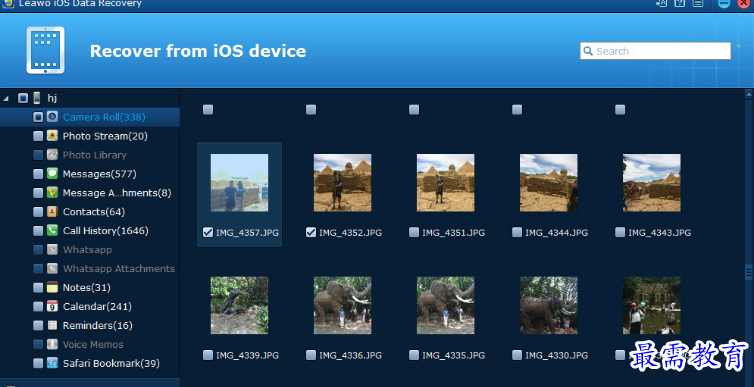Check the Messages checkbox

click(38, 174)
